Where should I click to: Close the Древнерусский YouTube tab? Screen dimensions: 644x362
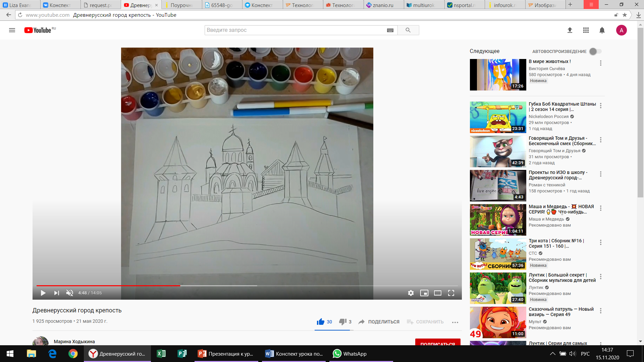(157, 5)
